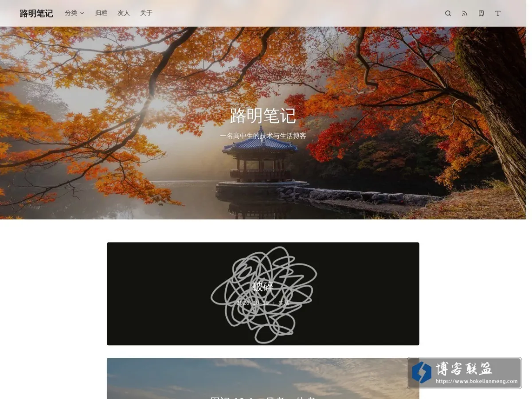
Task: Open the sky-image post card below 破碎
Action: click(263, 378)
